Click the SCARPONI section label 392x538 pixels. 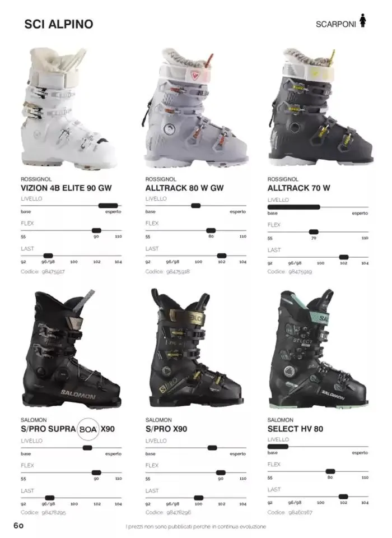[x=336, y=24]
